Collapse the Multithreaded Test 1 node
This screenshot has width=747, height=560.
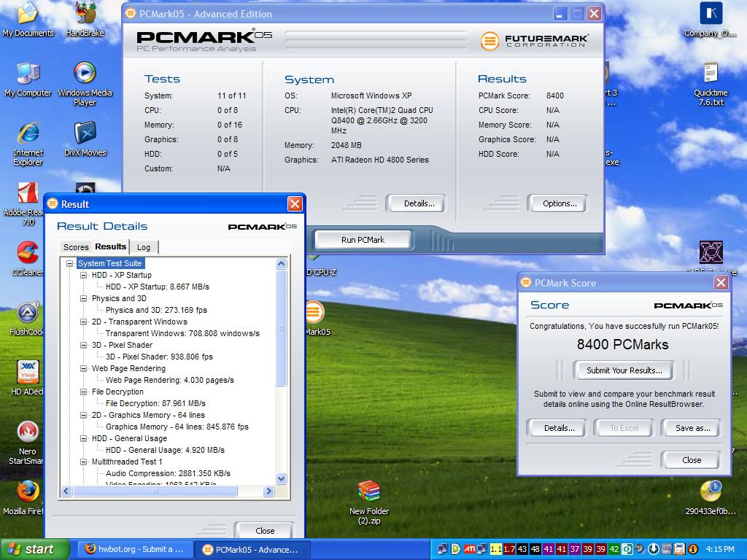[83, 462]
